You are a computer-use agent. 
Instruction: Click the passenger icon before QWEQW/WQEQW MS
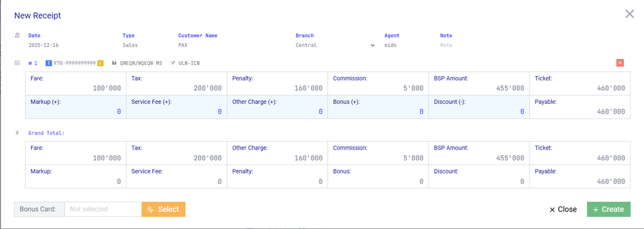[x=114, y=63]
